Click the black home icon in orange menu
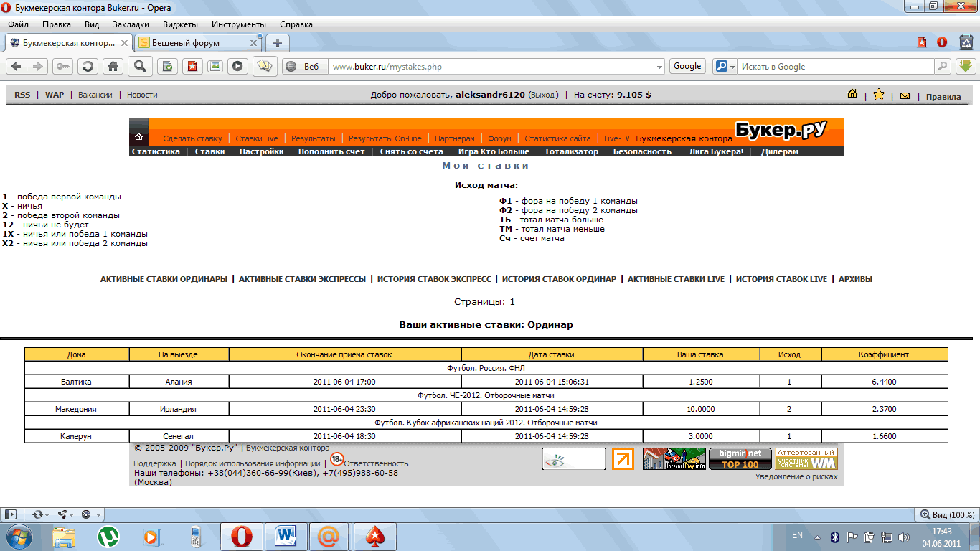 click(138, 137)
